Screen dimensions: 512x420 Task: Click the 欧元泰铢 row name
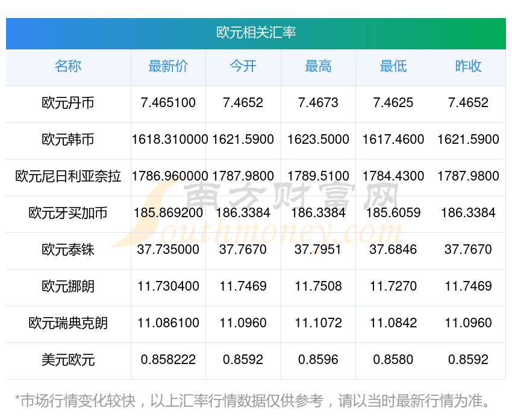[68, 250]
